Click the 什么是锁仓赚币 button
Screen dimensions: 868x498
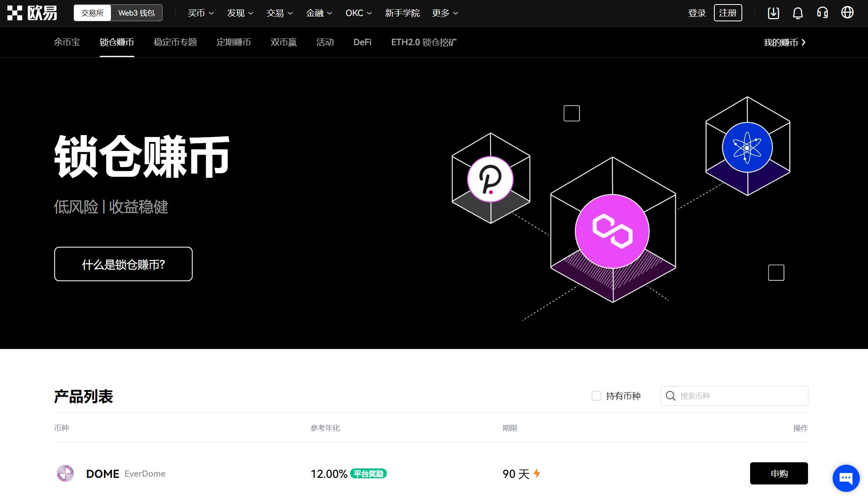(x=123, y=264)
